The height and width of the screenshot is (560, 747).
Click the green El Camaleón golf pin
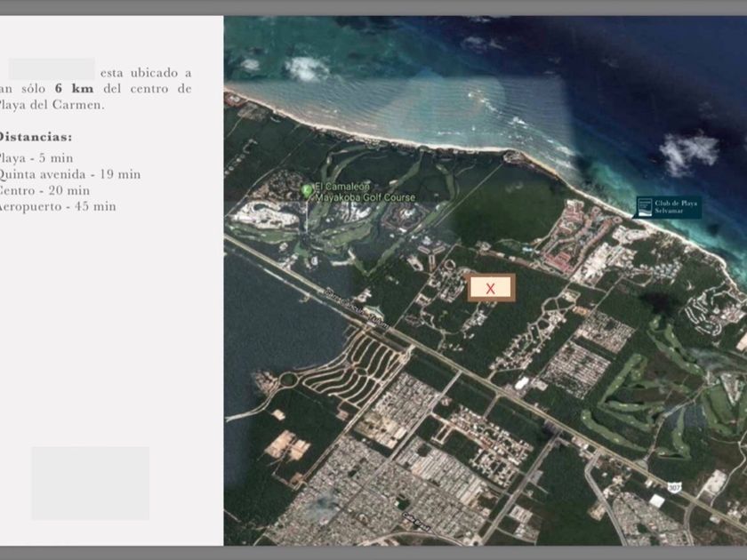308,189
